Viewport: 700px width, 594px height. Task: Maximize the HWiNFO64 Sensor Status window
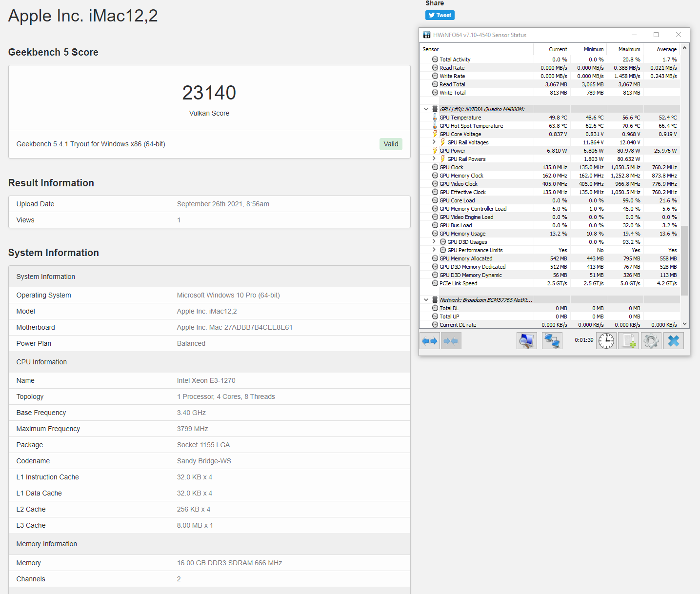point(656,35)
